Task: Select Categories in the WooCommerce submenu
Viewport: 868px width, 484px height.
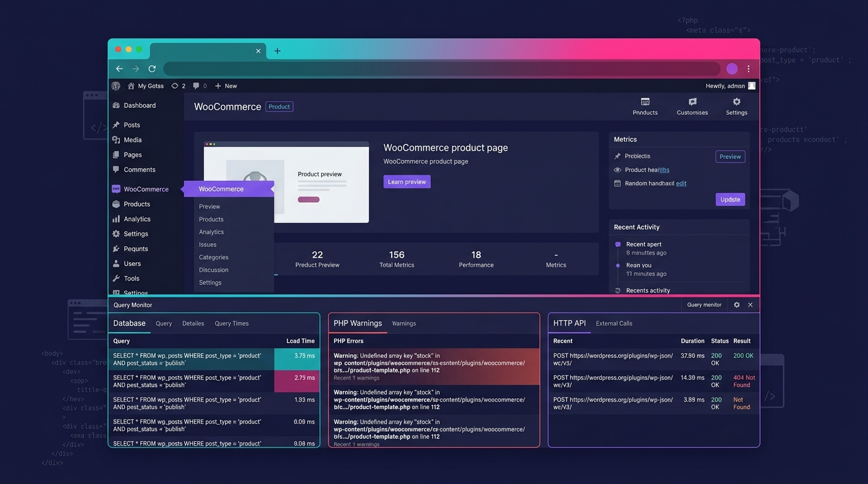Action: [213, 257]
